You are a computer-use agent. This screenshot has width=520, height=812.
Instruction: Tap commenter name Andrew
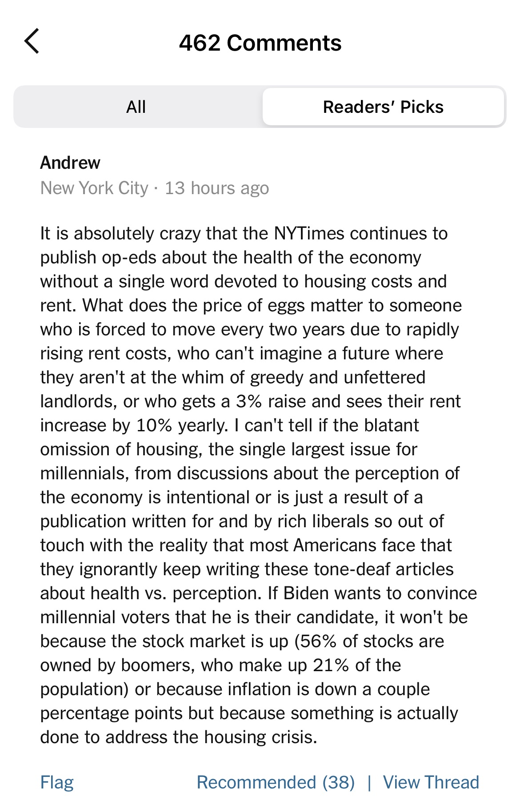(70, 163)
